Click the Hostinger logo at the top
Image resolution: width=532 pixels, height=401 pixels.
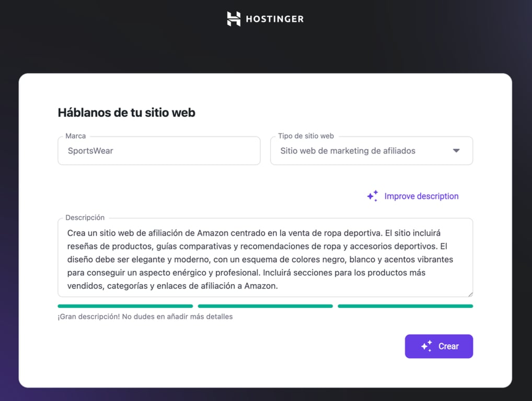(265, 18)
